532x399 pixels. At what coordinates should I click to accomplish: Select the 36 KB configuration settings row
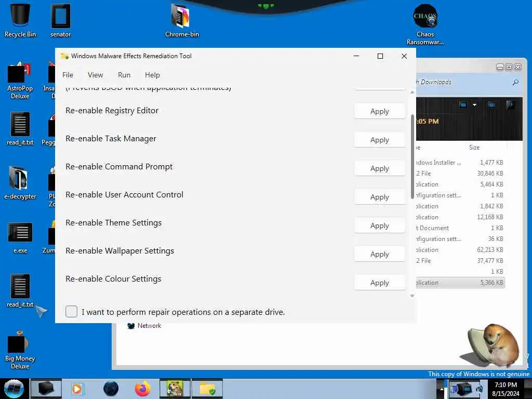tap(460, 239)
